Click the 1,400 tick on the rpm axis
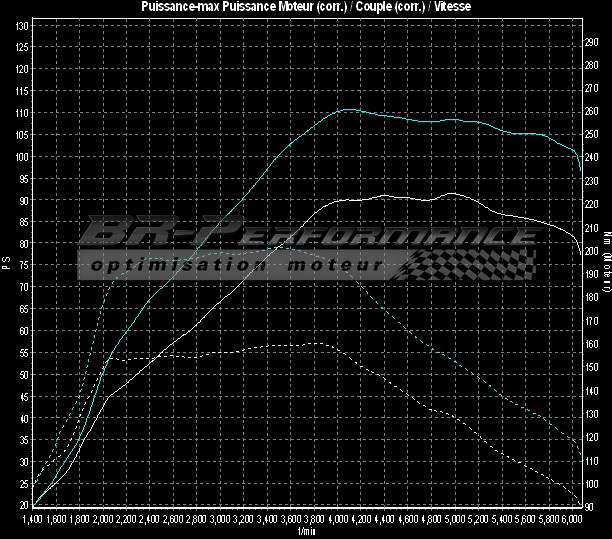This screenshot has height=539, width=612. 32,521
